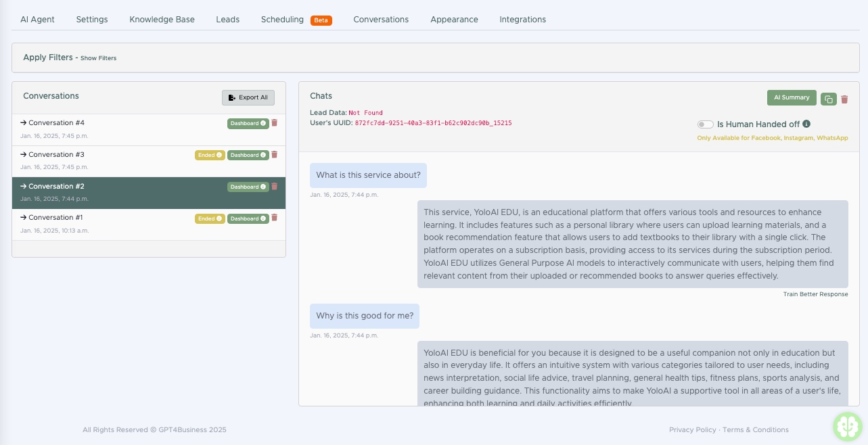Toggle the Is Human Handed off switch
The height and width of the screenshot is (445, 868).
pyautogui.click(x=705, y=124)
